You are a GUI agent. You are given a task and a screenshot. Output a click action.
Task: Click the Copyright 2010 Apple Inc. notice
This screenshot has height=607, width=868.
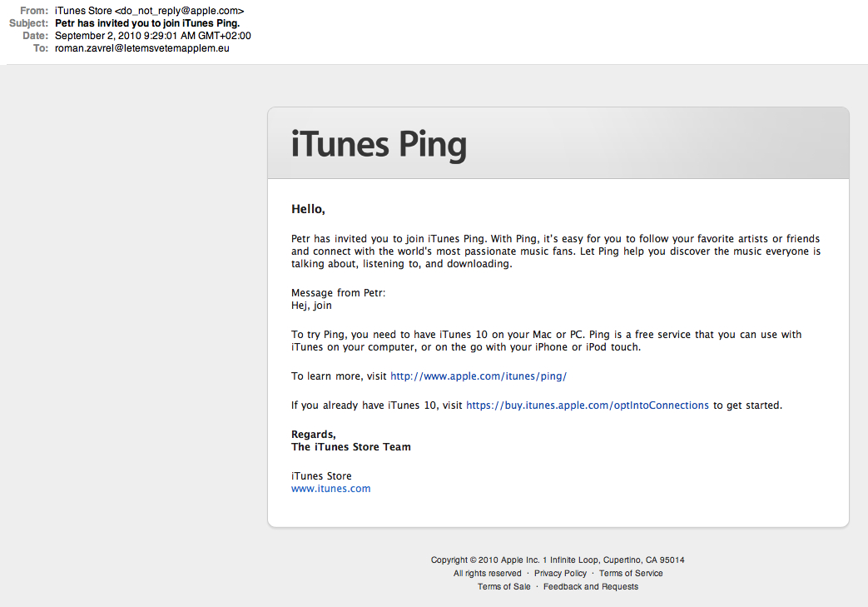coord(558,560)
